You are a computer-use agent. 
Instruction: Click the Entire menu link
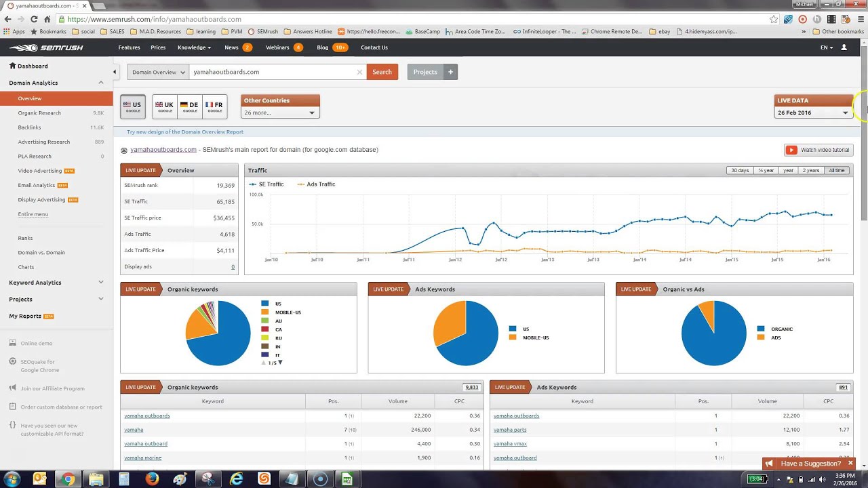point(33,214)
